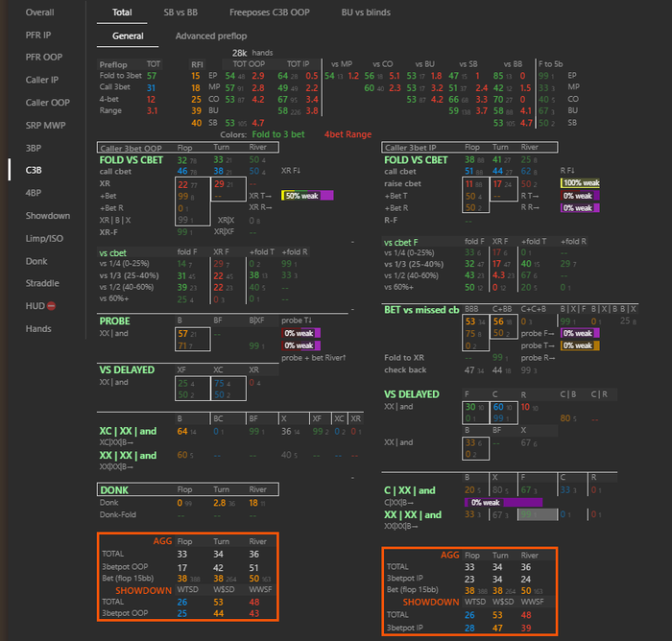This screenshot has height=641, width=672.
Task: Click the Fold to 3 bet color legend
Action: pos(278,134)
